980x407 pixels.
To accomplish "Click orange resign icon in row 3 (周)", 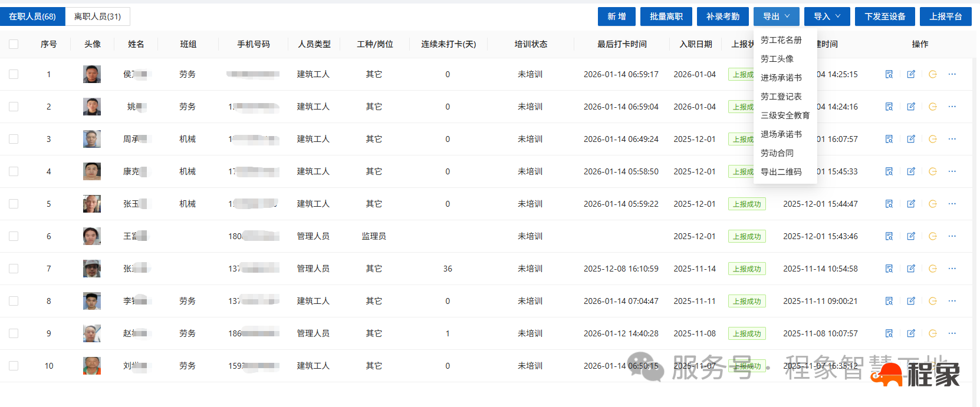I will click(933, 139).
